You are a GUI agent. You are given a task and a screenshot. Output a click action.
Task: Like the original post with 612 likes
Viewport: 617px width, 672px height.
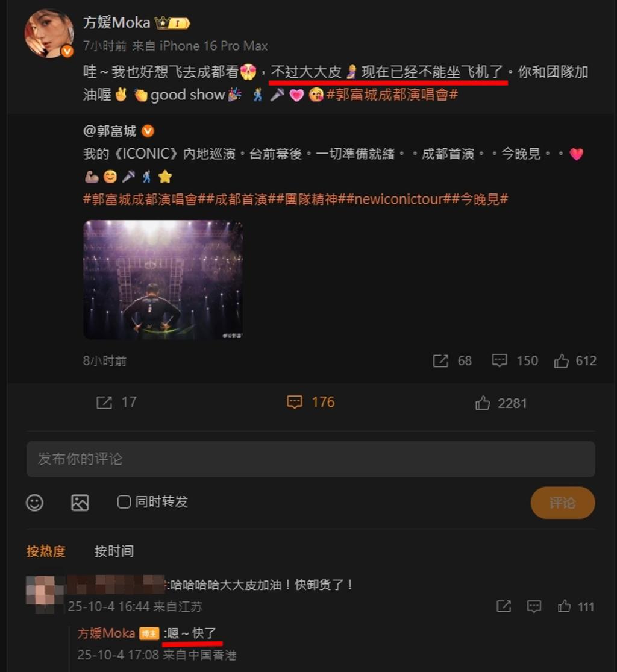coord(562,361)
